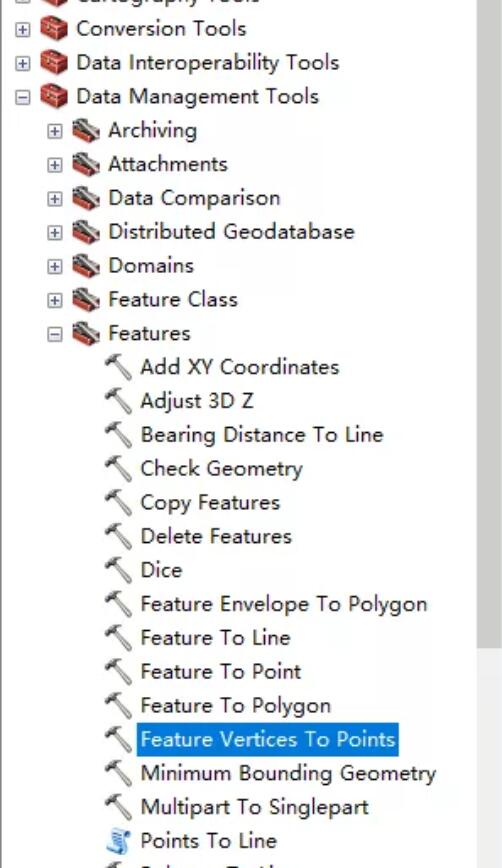This screenshot has width=502, height=868.
Task: Click the Archiving toolset icon
Action: tap(86, 131)
